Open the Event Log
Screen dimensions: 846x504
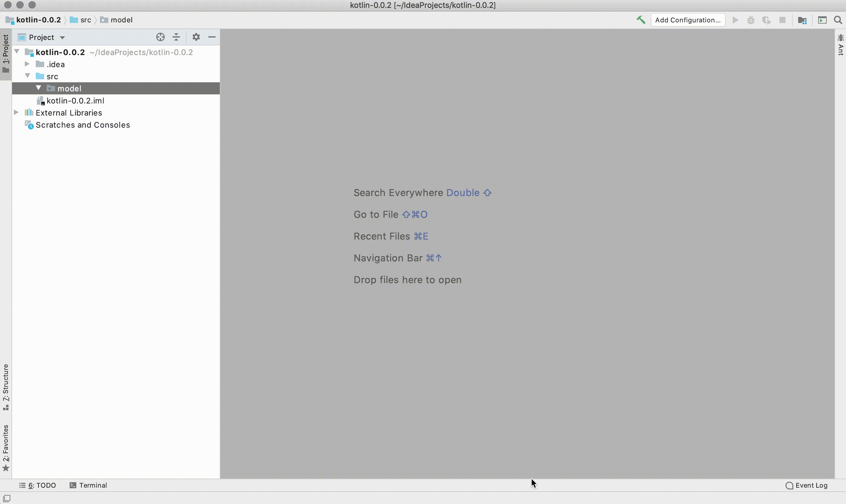807,485
